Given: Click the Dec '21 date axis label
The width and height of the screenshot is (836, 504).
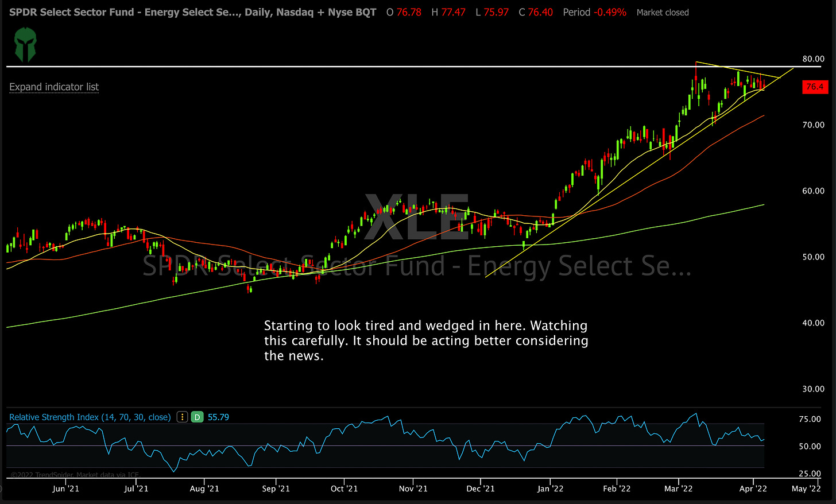Looking at the screenshot, I should 481,489.
